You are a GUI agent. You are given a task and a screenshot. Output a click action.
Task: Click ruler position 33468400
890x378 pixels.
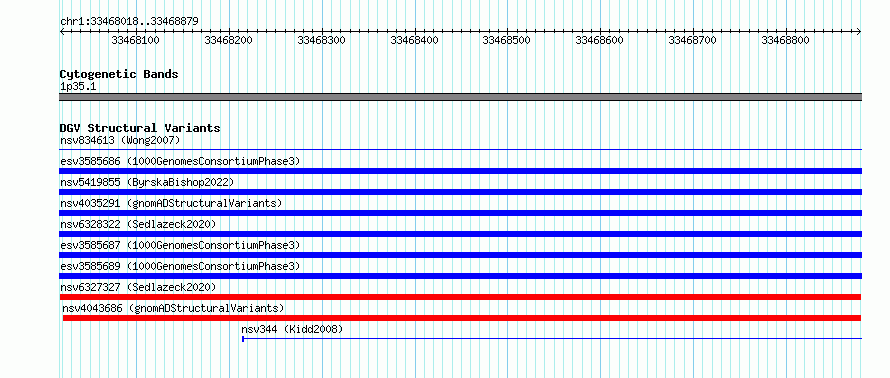tap(414, 40)
